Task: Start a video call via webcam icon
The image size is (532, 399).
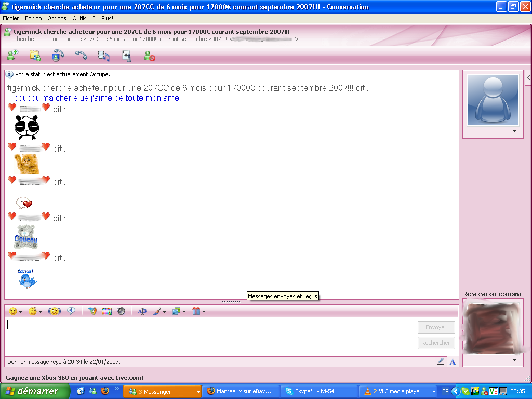Action: point(58,56)
